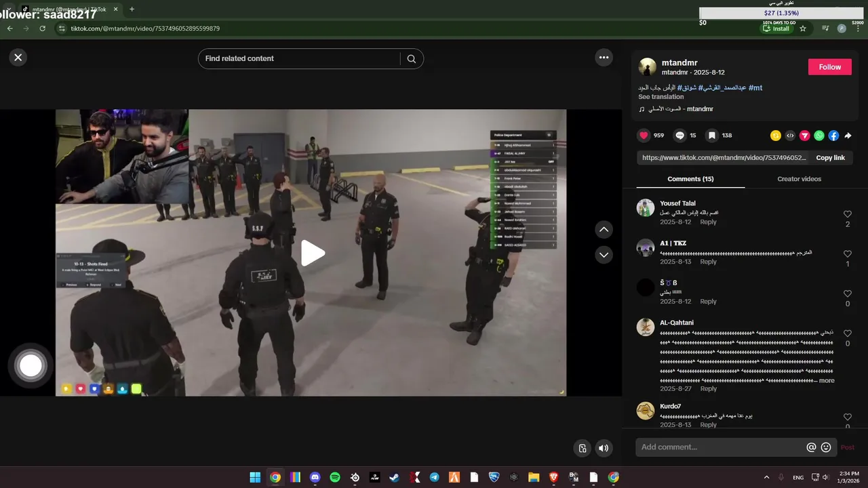Share to Facebook
The width and height of the screenshot is (868, 488).
click(x=833, y=136)
